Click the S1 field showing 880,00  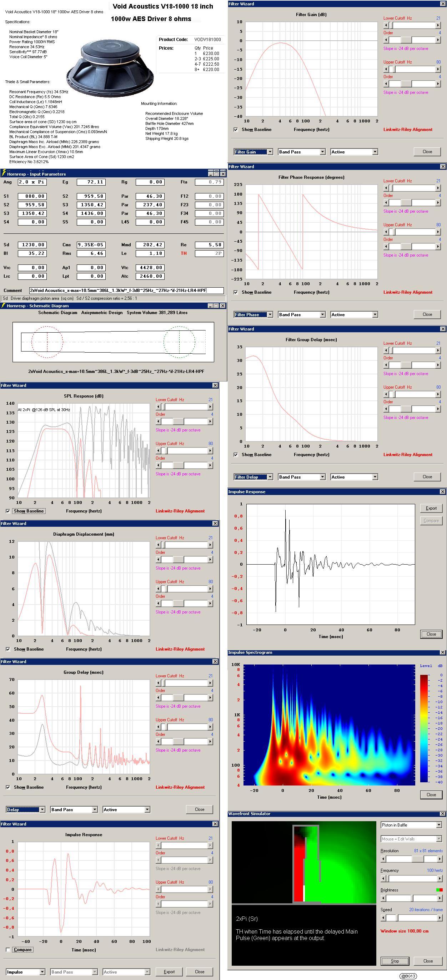click(32, 196)
